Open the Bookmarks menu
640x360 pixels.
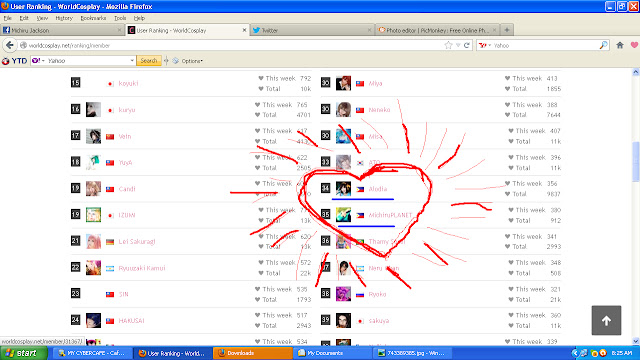tap(93, 18)
